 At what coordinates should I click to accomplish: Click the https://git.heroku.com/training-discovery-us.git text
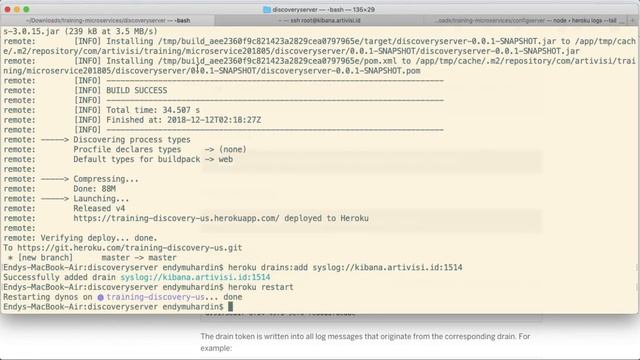coord(130,248)
